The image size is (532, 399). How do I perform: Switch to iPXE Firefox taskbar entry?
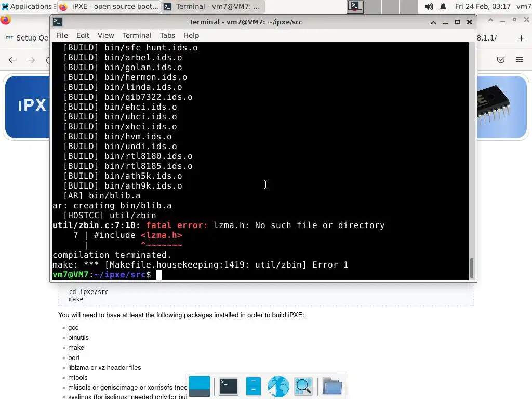pyautogui.click(x=109, y=6)
